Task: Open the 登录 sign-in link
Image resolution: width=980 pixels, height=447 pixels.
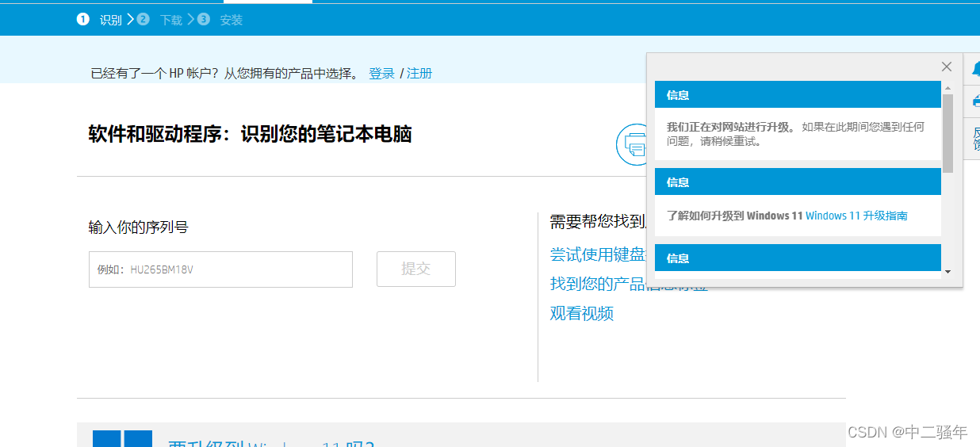Action: click(381, 74)
